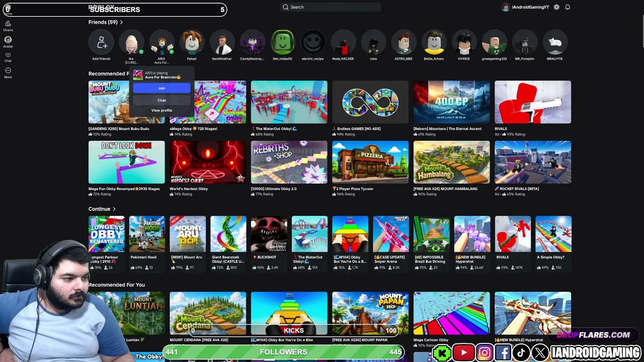Click the Add Friends icon
The width and height of the screenshot is (644, 362).
pos(101,43)
